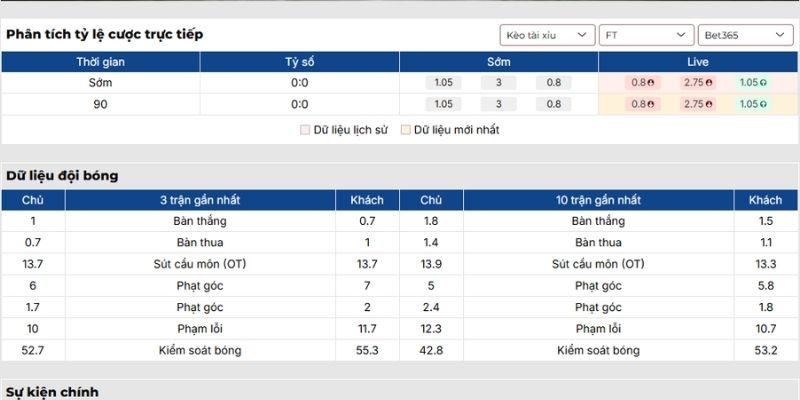Click the down arrow beside 0.8 in the 90 row Live odds
The image size is (800, 400).
tap(651, 104)
